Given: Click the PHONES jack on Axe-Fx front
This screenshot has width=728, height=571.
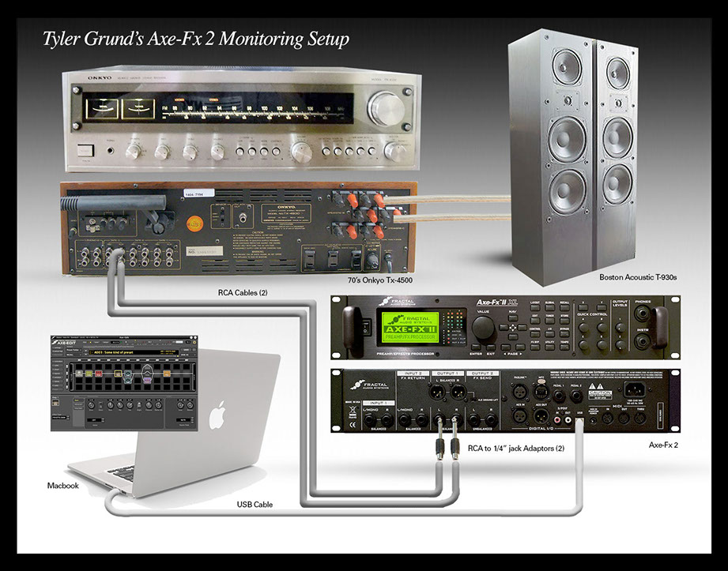Looking at the screenshot, I should (x=643, y=312).
